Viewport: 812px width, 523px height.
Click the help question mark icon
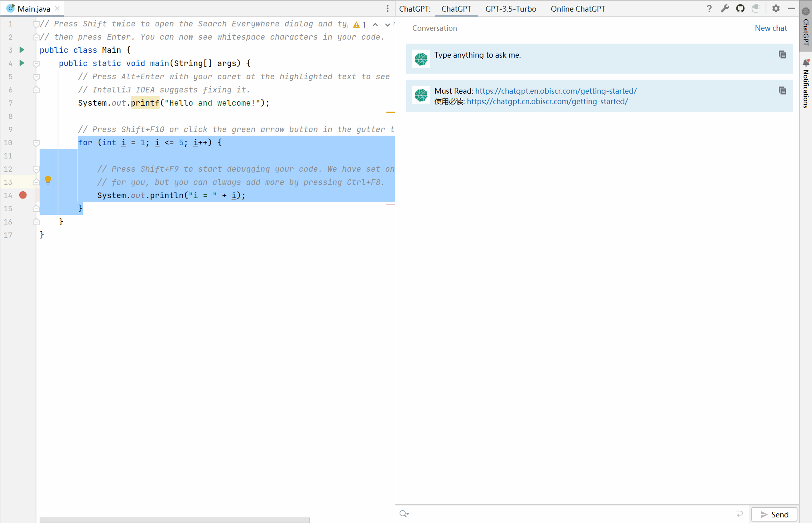click(x=709, y=8)
